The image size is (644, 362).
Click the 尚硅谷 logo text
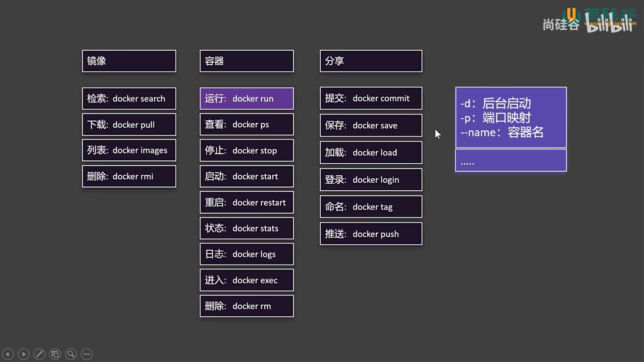(x=561, y=24)
